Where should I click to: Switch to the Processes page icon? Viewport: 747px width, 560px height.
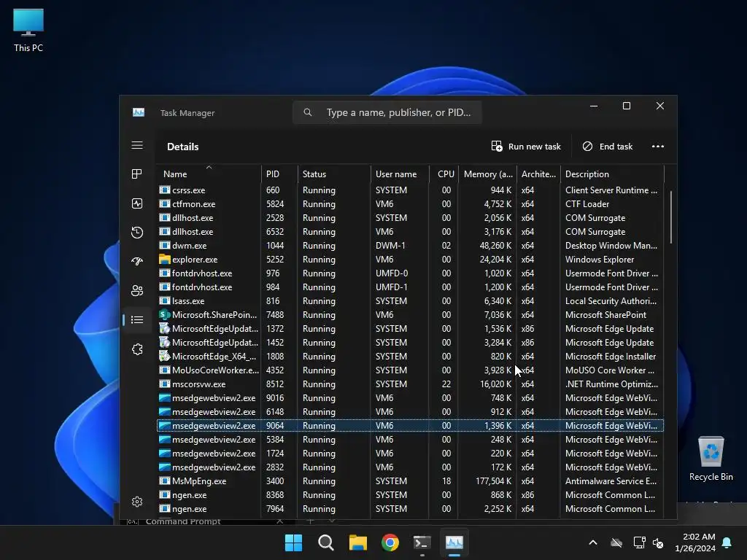[137, 174]
